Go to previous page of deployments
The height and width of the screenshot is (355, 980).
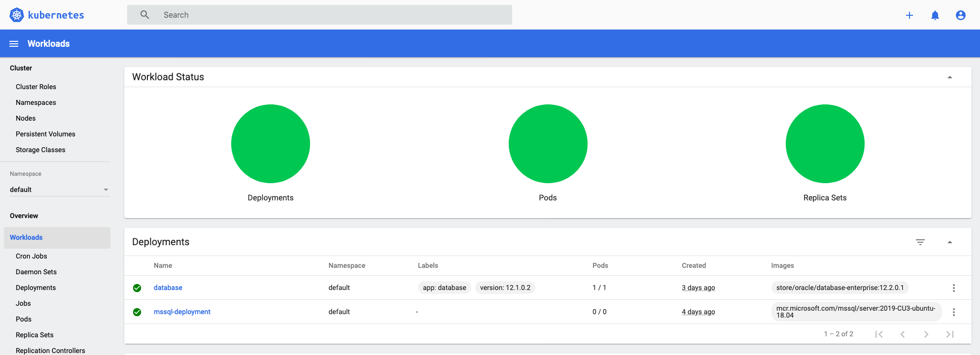pos(903,334)
